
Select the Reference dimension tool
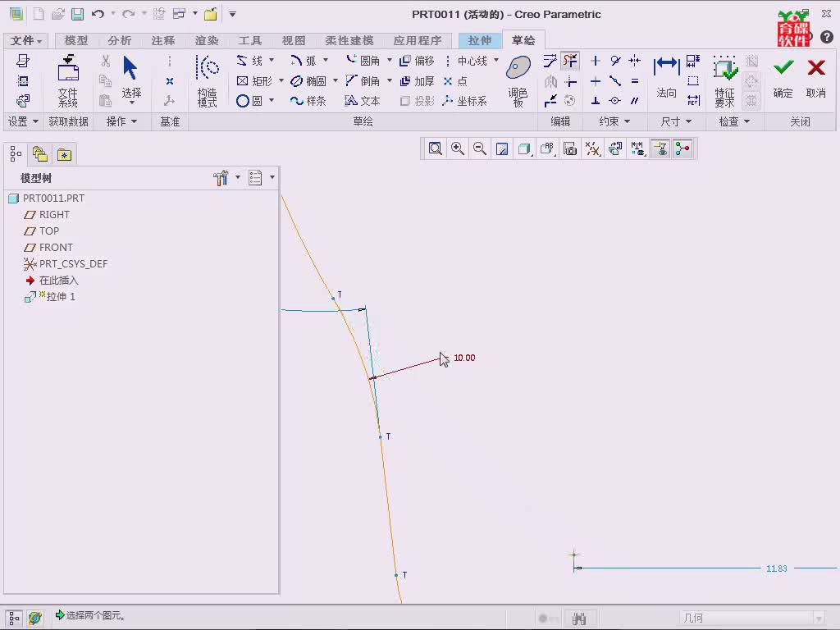click(693, 100)
